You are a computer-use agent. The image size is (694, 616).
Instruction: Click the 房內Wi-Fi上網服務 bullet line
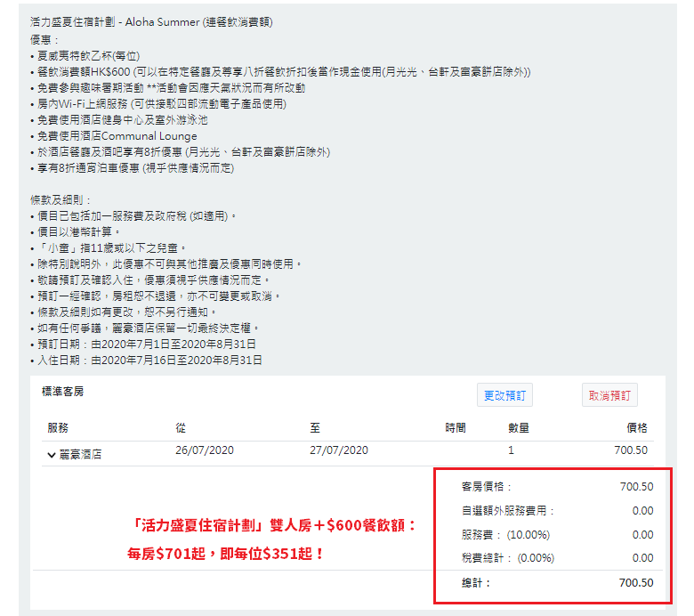click(x=158, y=103)
